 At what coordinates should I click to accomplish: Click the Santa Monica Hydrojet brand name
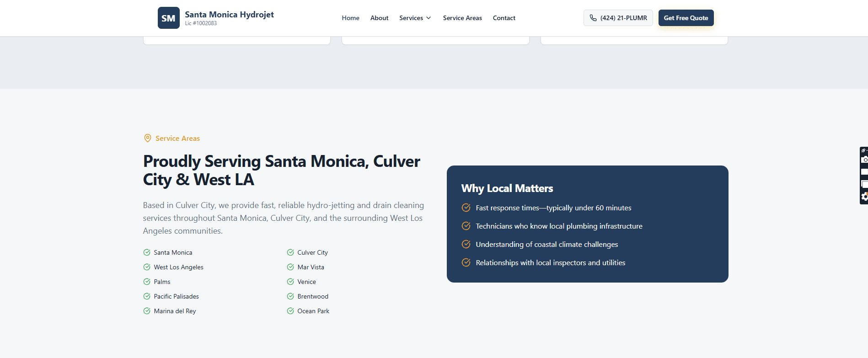coord(229,15)
